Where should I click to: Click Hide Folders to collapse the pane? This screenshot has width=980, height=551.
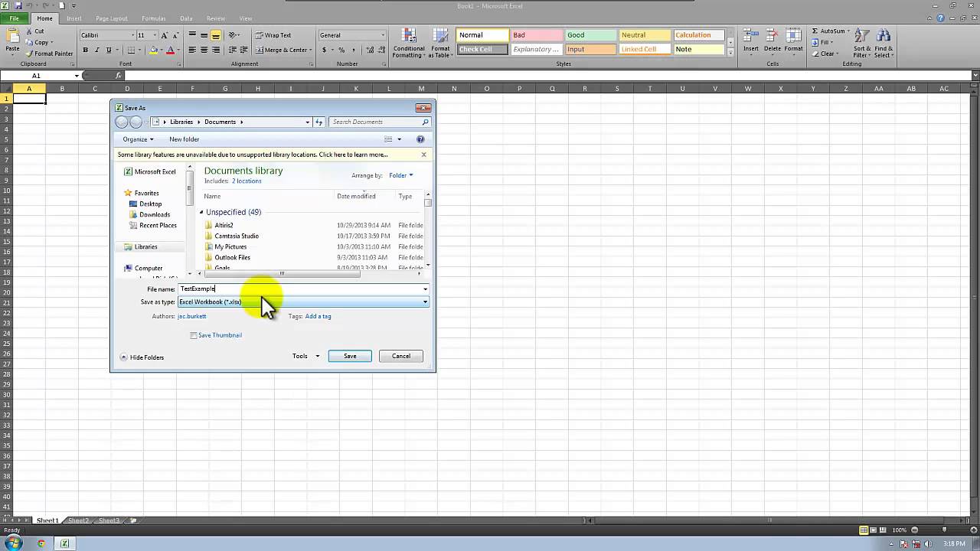(x=142, y=357)
